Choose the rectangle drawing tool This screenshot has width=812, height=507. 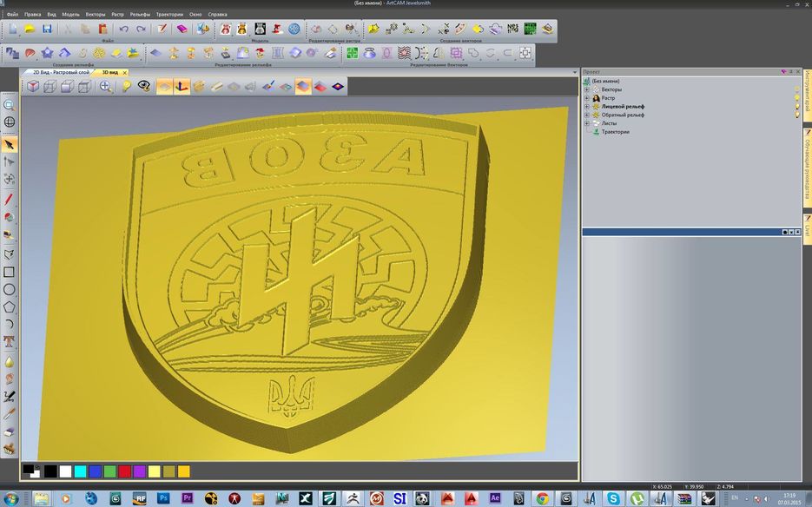9,272
